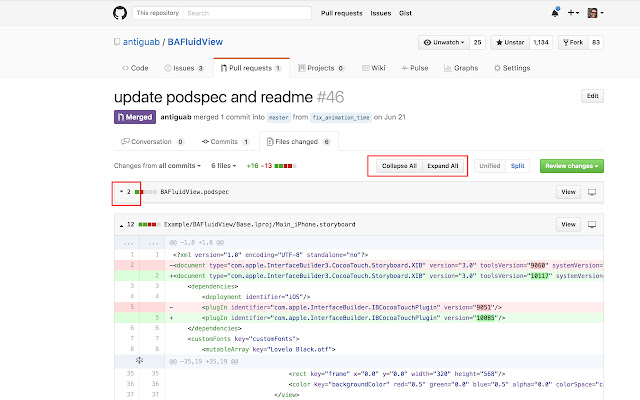This screenshot has width=640, height=400.
Task: Open the user avatar menu
Action: (595, 13)
